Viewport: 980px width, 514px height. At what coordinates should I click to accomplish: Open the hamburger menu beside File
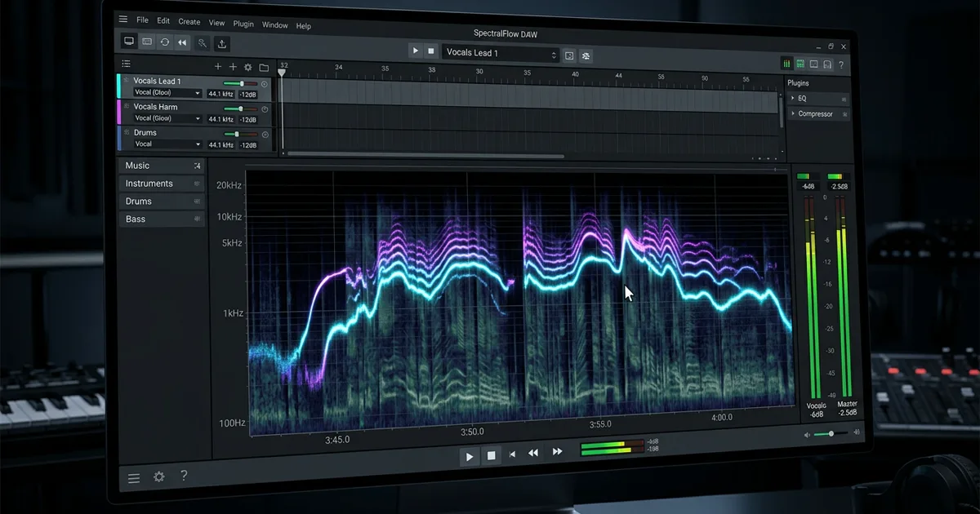[x=123, y=19]
